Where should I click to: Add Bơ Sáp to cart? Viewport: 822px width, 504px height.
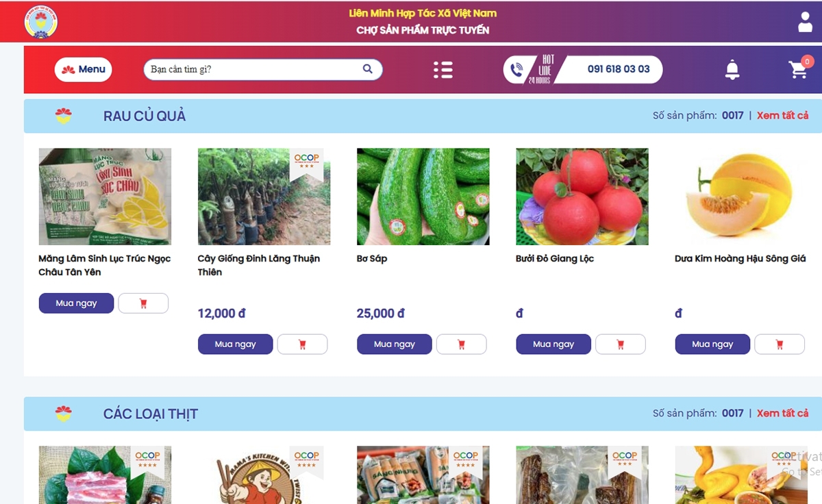pyautogui.click(x=461, y=344)
